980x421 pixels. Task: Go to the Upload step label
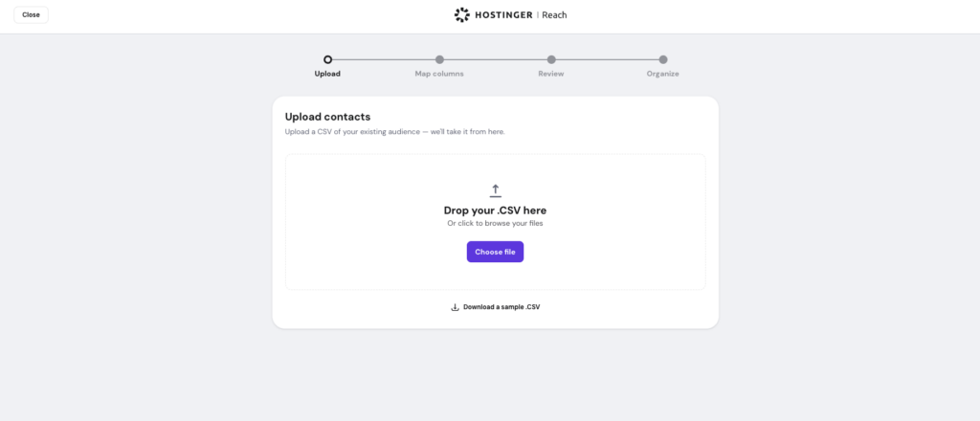click(x=327, y=74)
